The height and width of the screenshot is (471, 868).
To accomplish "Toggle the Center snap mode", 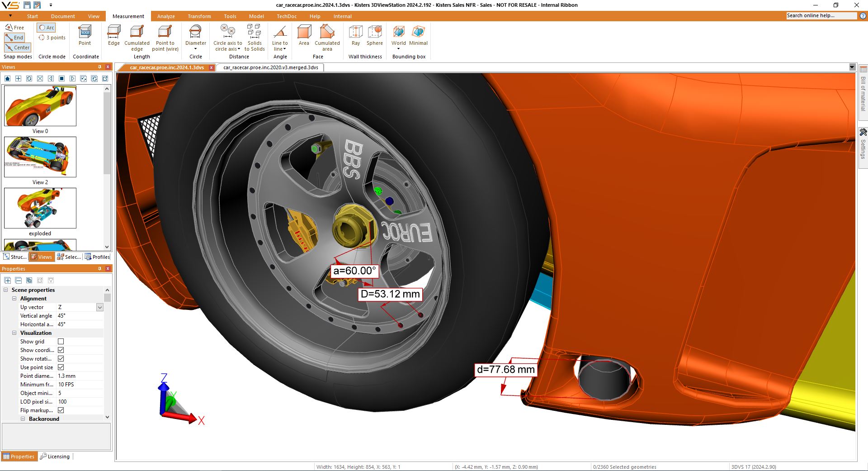I will tap(18, 48).
